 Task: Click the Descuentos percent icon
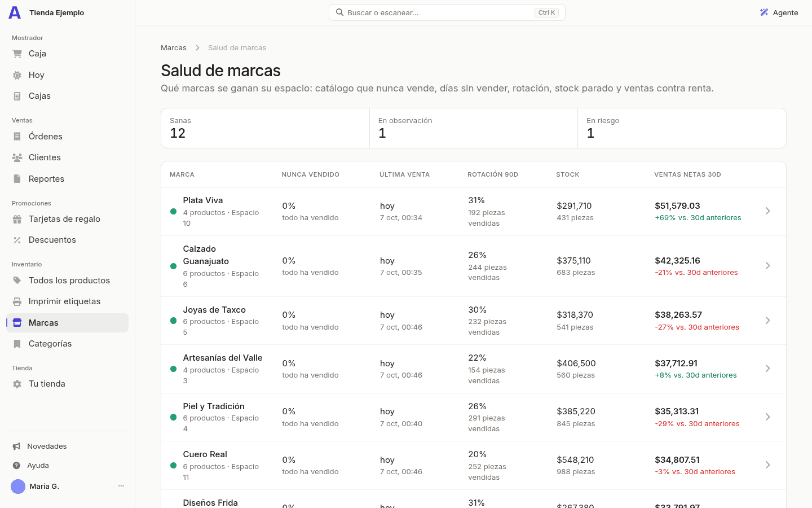pyautogui.click(x=17, y=240)
